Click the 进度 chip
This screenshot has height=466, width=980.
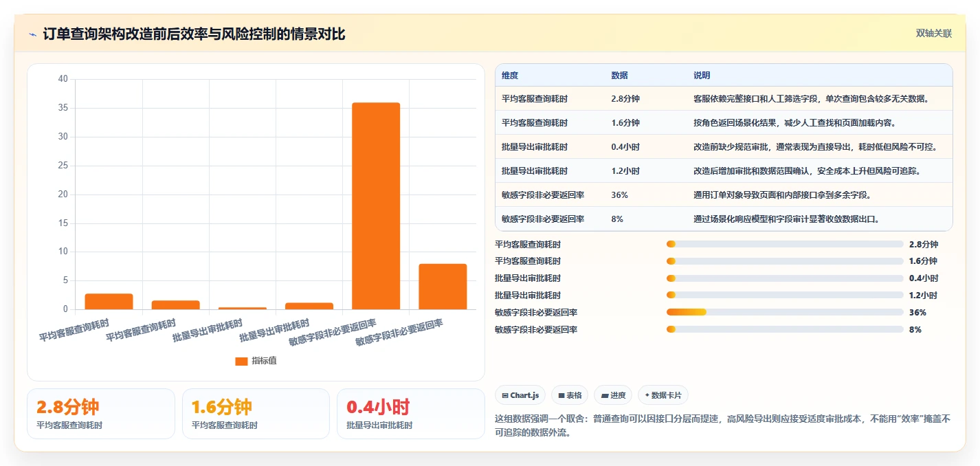613,395
